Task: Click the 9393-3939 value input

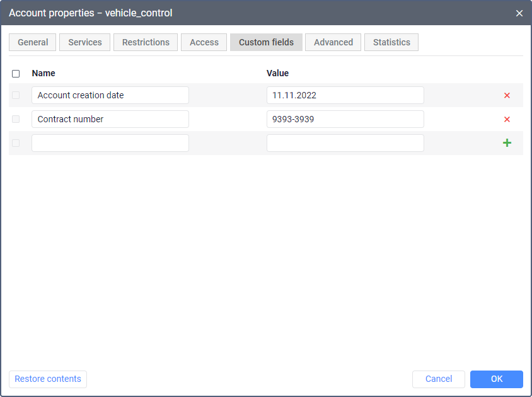Action: (345, 119)
